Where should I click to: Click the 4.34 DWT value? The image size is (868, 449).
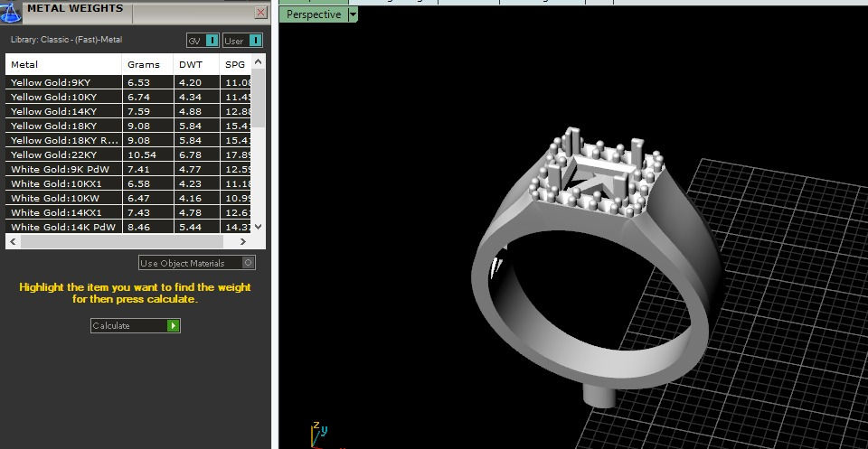click(190, 97)
